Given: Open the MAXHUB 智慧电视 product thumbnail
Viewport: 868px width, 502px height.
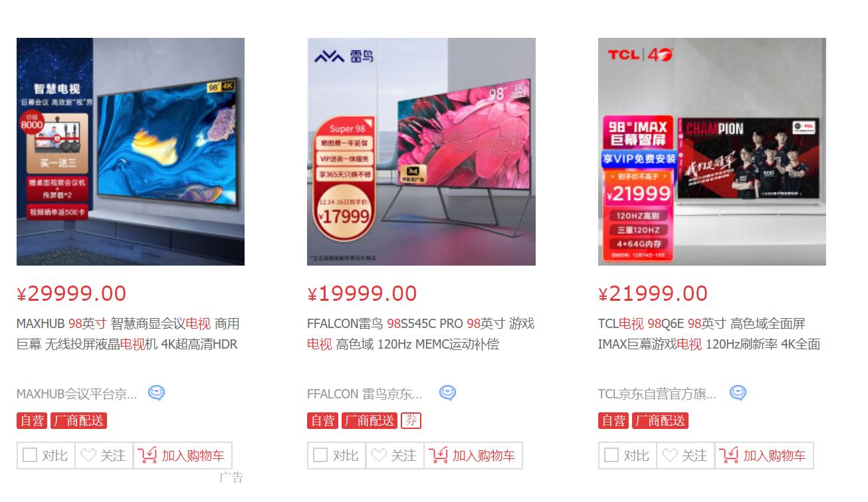Looking at the screenshot, I should coord(130,151).
